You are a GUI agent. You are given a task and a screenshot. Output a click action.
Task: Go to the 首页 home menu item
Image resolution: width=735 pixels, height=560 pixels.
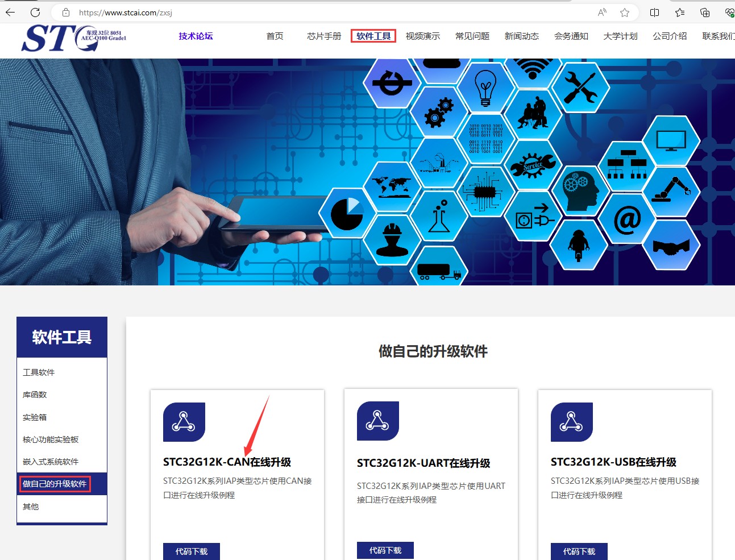[275, 36]
